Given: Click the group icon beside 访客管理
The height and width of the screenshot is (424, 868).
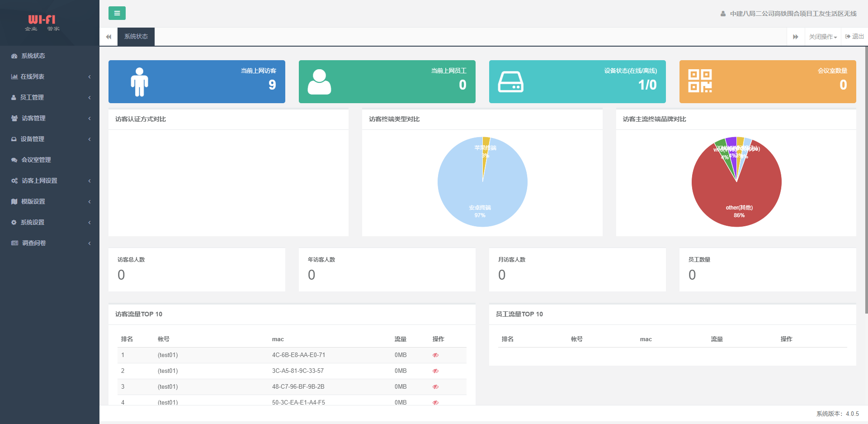Looking at the screenshot, I should (x=14, y=118).
